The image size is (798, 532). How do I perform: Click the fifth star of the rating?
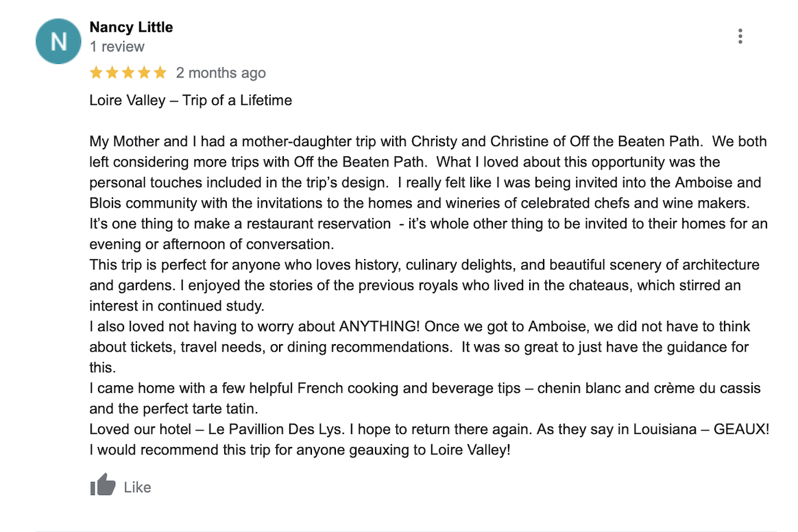[x=160, y=73]
